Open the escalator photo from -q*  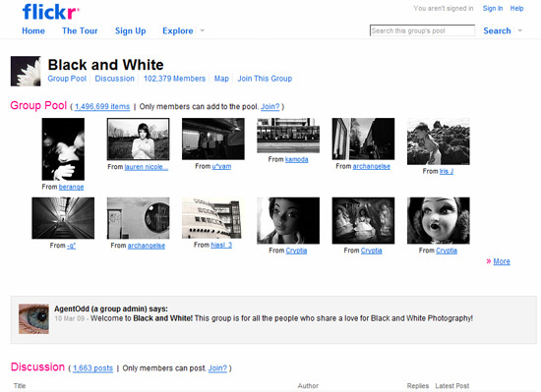coord(63,218)
